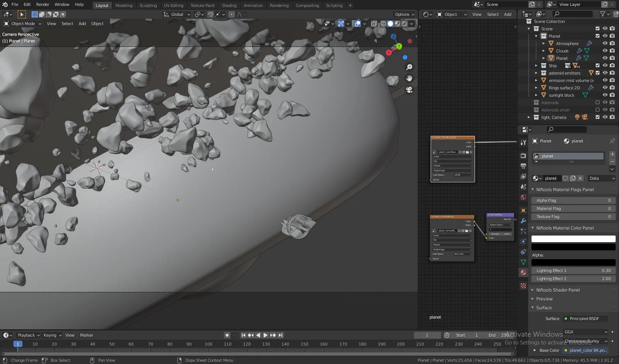Enable the snap magnet in the viewport header
The width and height of the screenshot is (619, 364).
click(211, 14)
